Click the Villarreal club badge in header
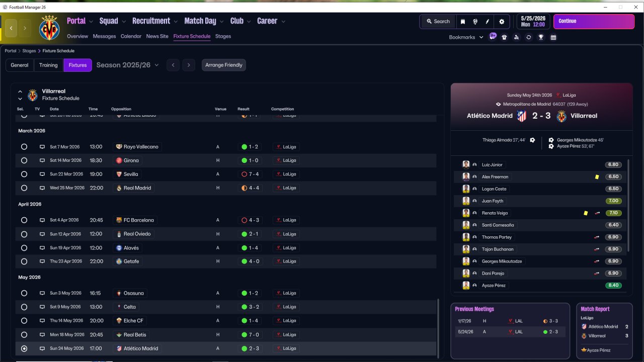The image size is (644, 362). (49, 28)
